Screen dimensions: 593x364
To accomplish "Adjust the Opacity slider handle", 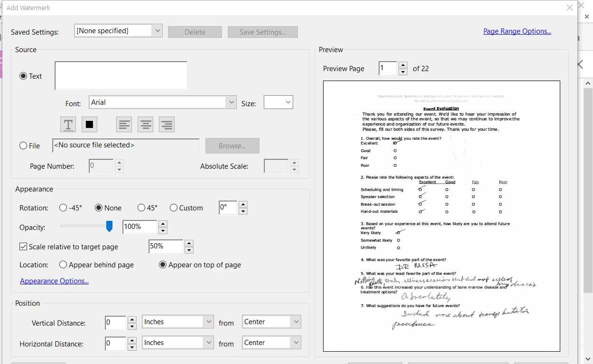I will coord(109,227).
